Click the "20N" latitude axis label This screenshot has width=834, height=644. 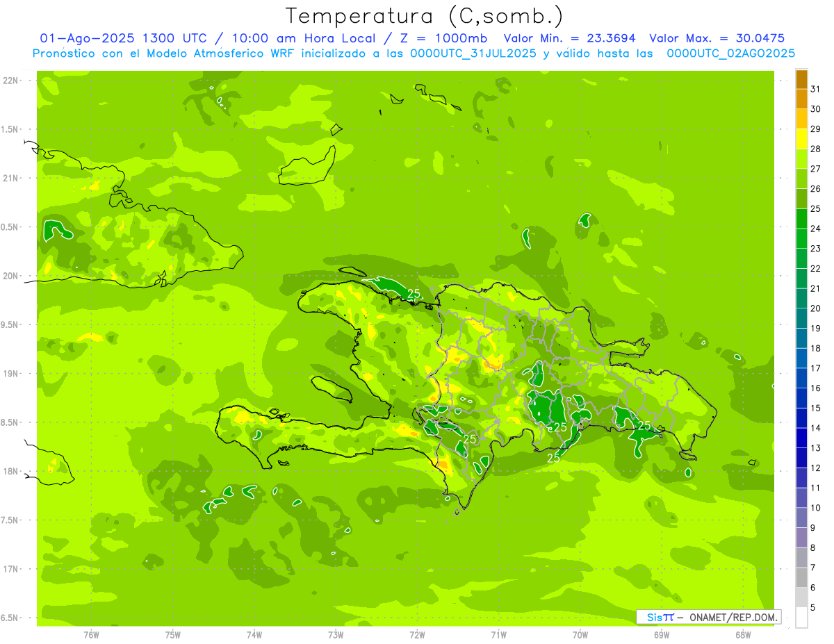point(10,276)
